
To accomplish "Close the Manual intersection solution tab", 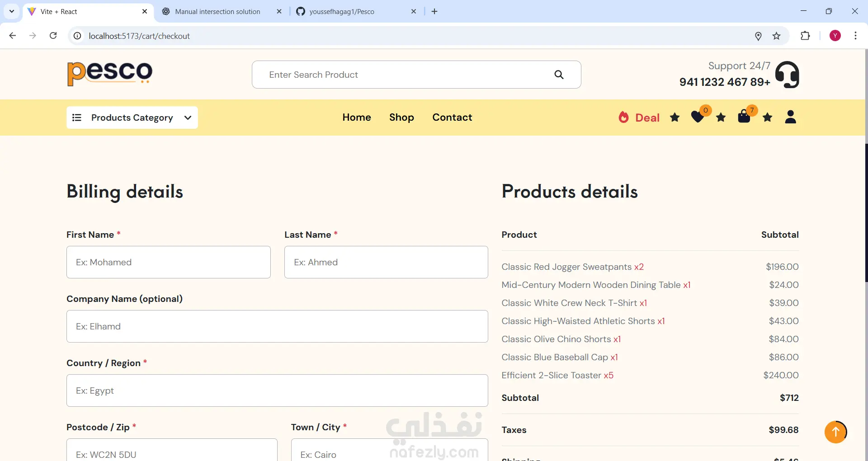I will 279,11.
